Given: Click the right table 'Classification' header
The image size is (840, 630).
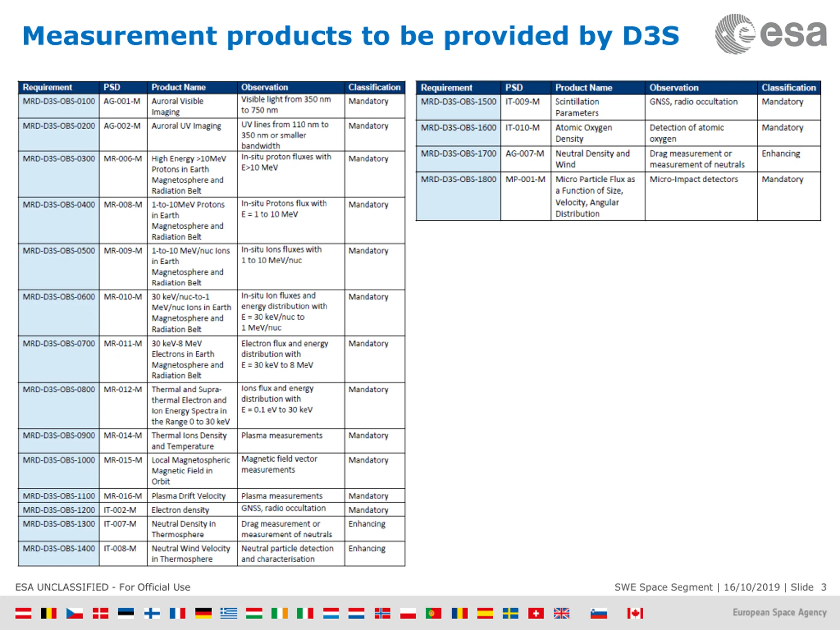Looking at the screenshot, I should (x=788, y=88).
